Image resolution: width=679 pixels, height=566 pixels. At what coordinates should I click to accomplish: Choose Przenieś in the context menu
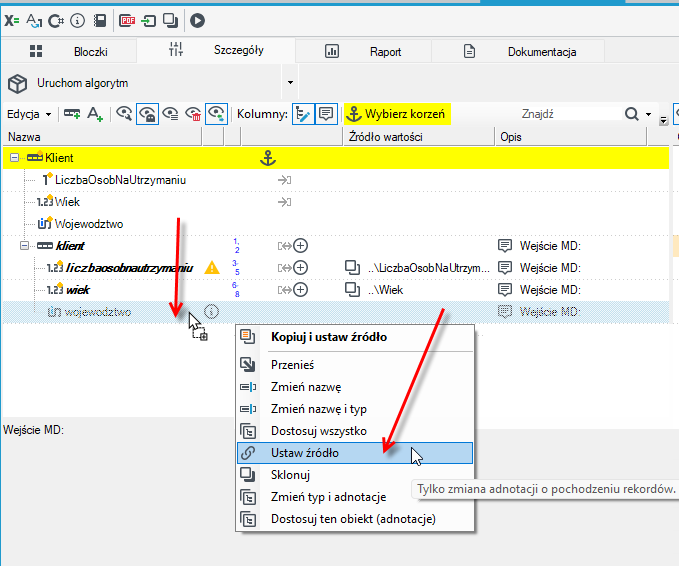coord(355,365)
